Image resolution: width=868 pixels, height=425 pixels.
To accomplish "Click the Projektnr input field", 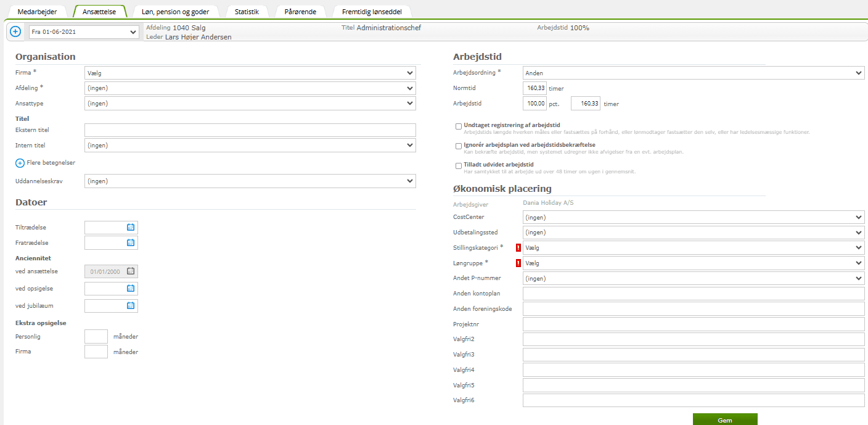I will point(693,324).
